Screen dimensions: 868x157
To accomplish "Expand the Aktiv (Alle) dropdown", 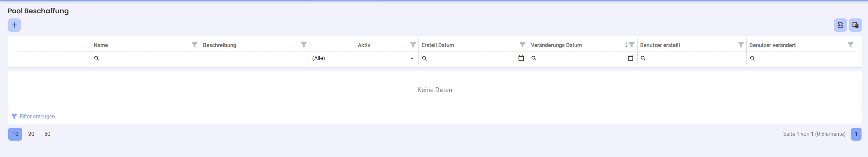I will 412,58.
